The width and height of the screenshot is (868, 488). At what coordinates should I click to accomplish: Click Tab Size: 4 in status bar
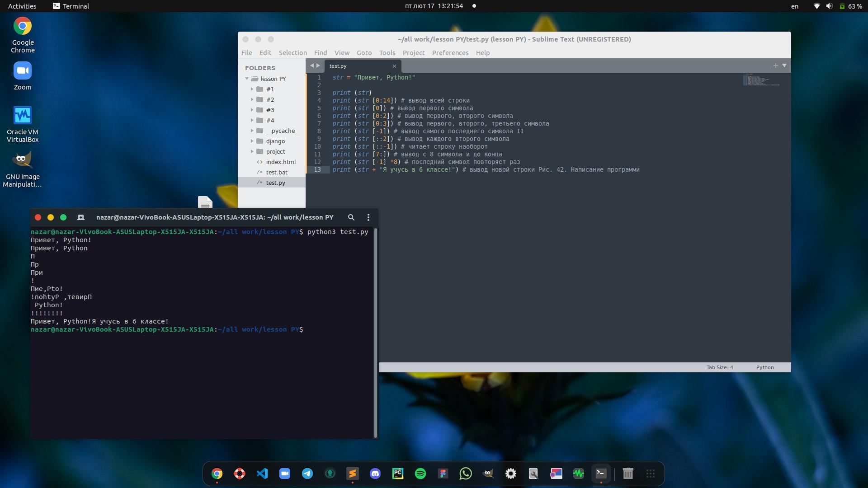[720, 367]
